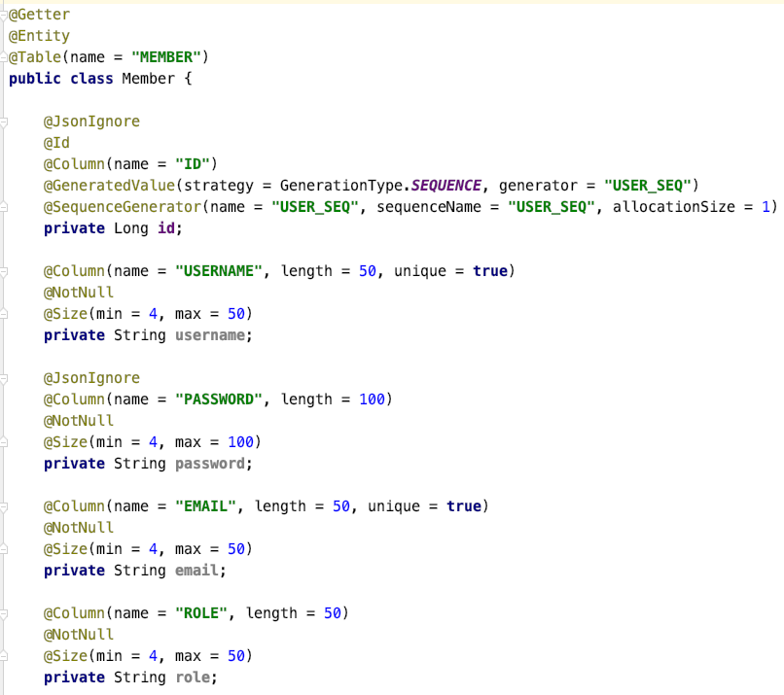Click GenerationType in the @GeneratedValue line

[x=341, y=186]
